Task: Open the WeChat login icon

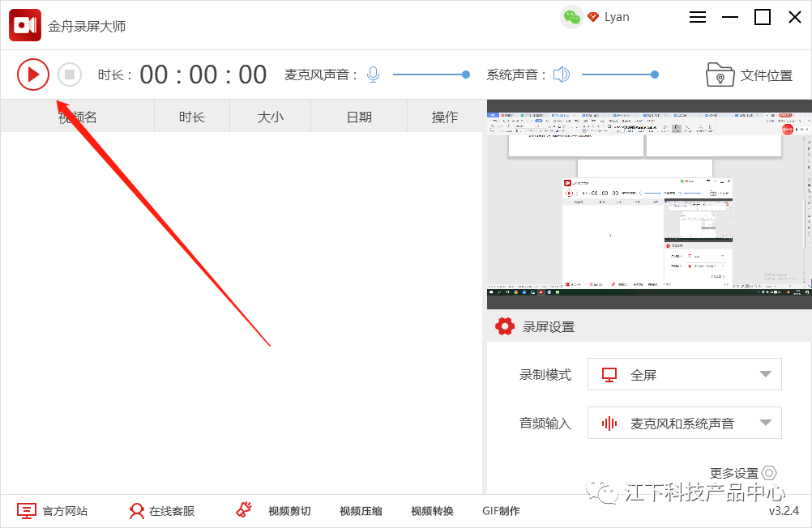Action: tap(571, 18)
